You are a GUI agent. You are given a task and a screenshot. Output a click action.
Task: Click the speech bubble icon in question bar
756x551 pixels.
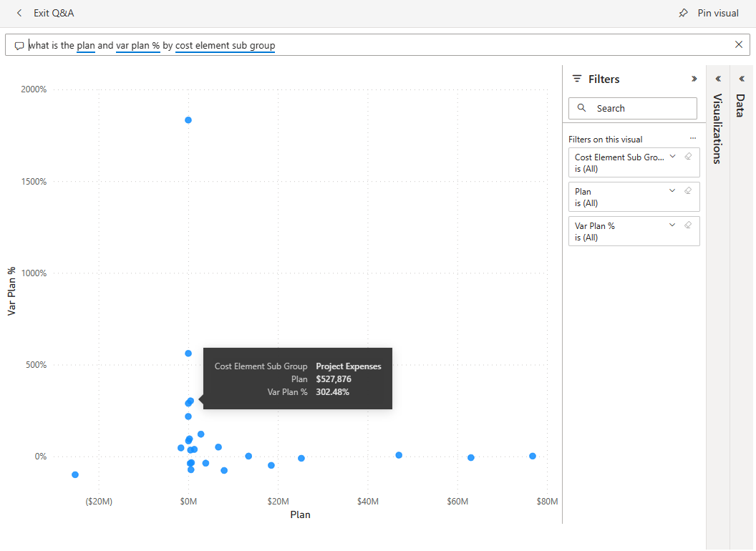coord(19,45)
